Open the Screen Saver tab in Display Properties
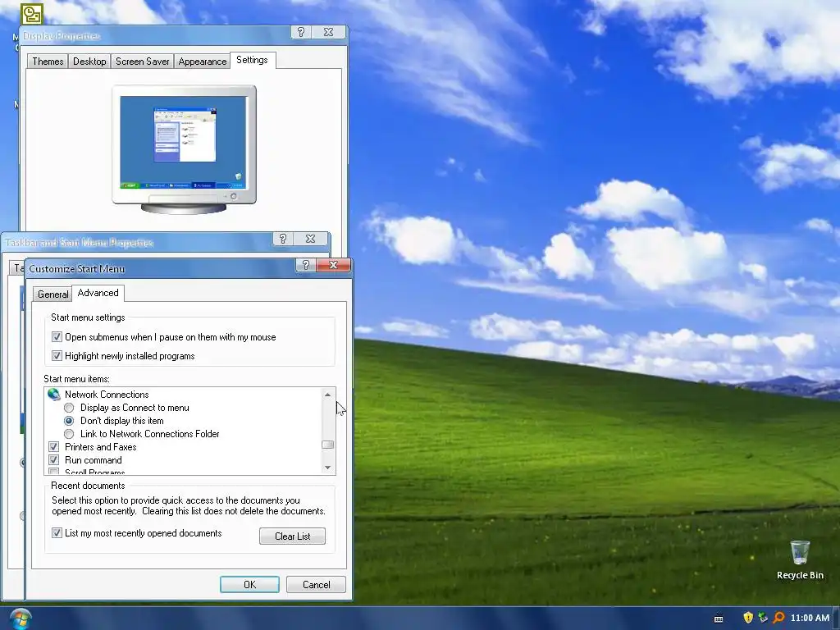840x630 pixels. [x=143, y=61]
